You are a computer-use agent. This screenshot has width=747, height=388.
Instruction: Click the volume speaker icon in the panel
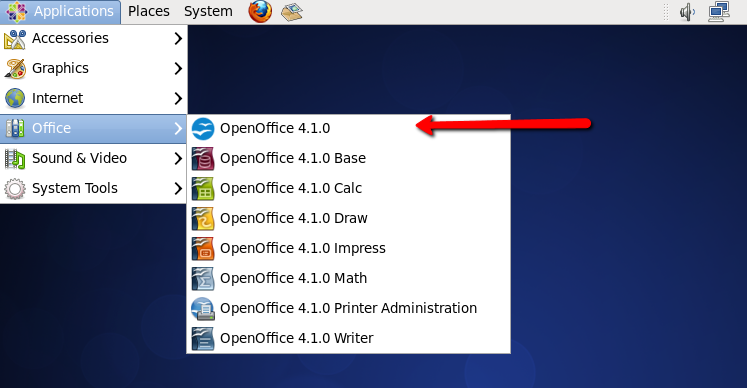tap(687, 12)
